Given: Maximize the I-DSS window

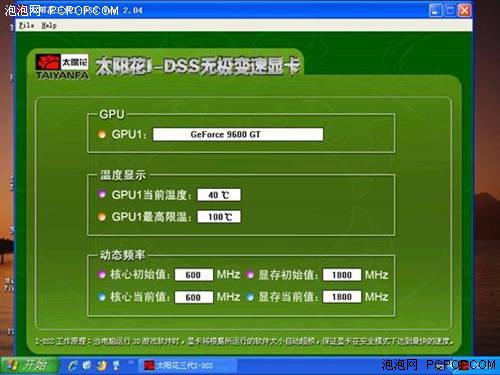Looking at the screenshot, I should point(450,10).
